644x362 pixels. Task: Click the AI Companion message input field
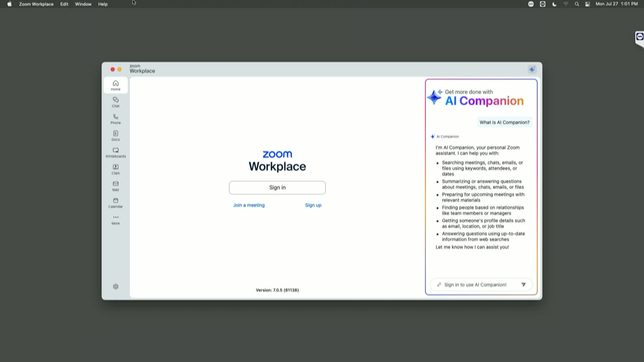[x=481, y=285]
